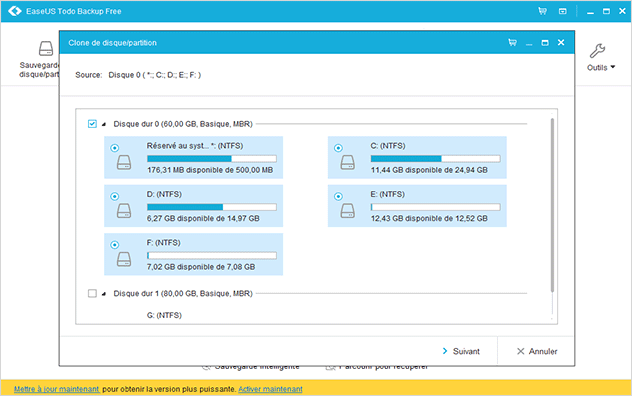The height and width of the screenshot is (396, 632).
Task: Click the Disque dur 1 (80,00 GB, Basique, MBR) label
Action: [x=183, y=293]
